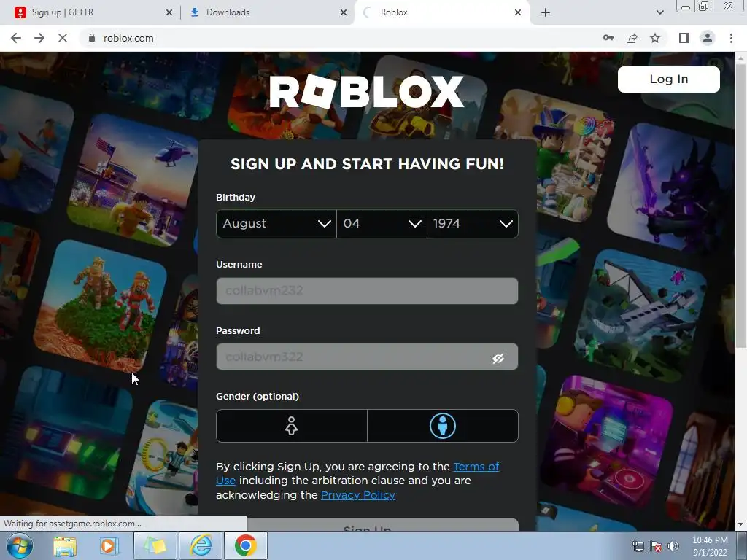The width and height of the screenshot is (747, 560).
Task: Open the Privacy Policy link
Action: pyautogui.click(x=357, y=495)
